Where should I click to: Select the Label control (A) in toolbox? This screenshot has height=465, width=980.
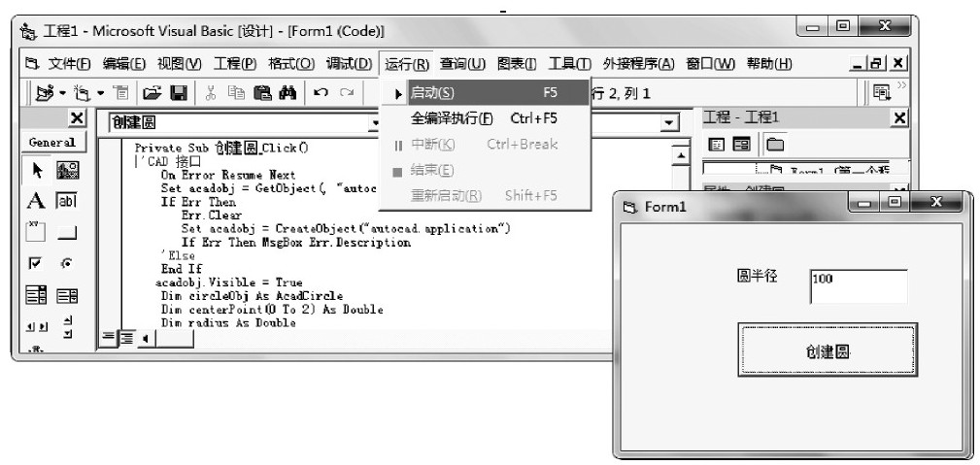tap(36, 201)
